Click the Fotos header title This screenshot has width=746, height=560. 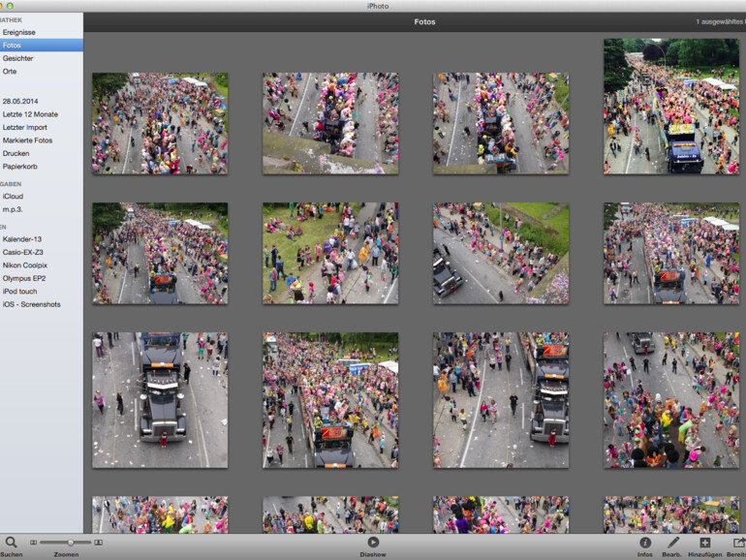tap(424, 22)
